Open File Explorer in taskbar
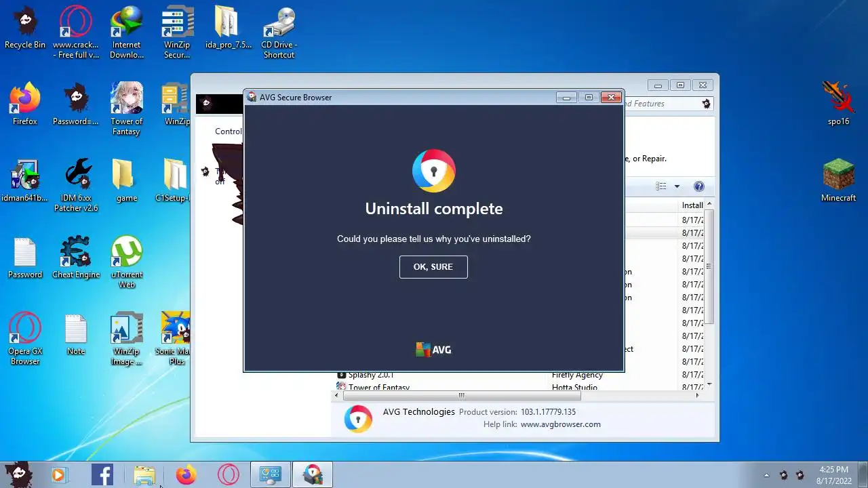Viewport: 868px width, 488px height. coord(144,474)
